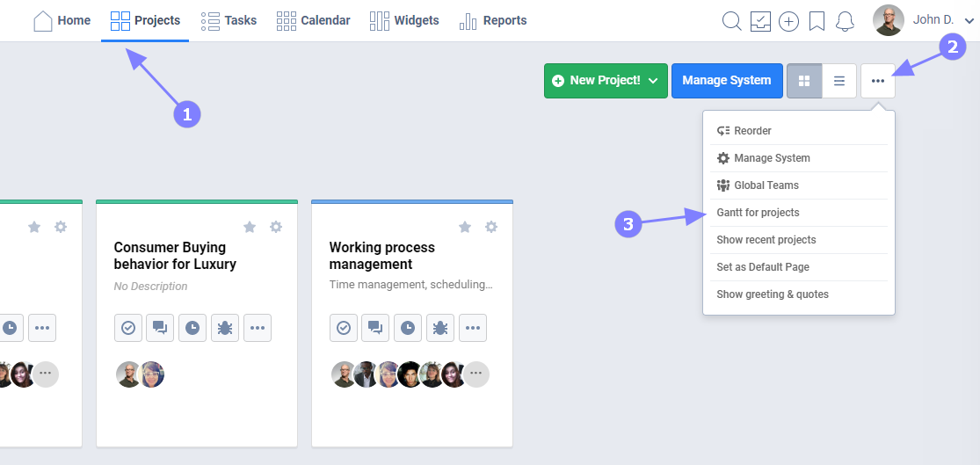Open time clock icon on Consumer Buying card
The width and height of the screenshot is (980, 465).
click(x=192, y=328)
